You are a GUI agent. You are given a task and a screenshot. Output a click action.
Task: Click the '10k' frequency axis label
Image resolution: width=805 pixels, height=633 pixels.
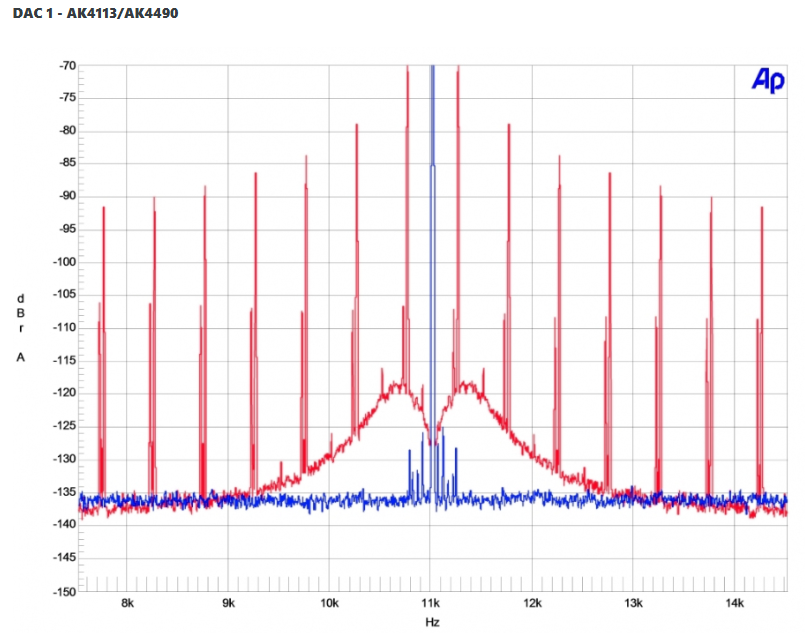click(x=330, y=603)
